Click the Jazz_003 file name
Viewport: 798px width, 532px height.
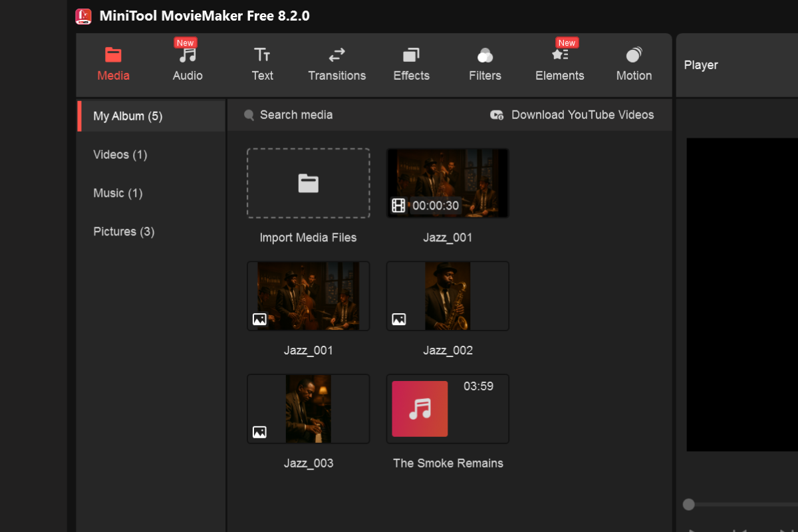click(x=309, y=464)
